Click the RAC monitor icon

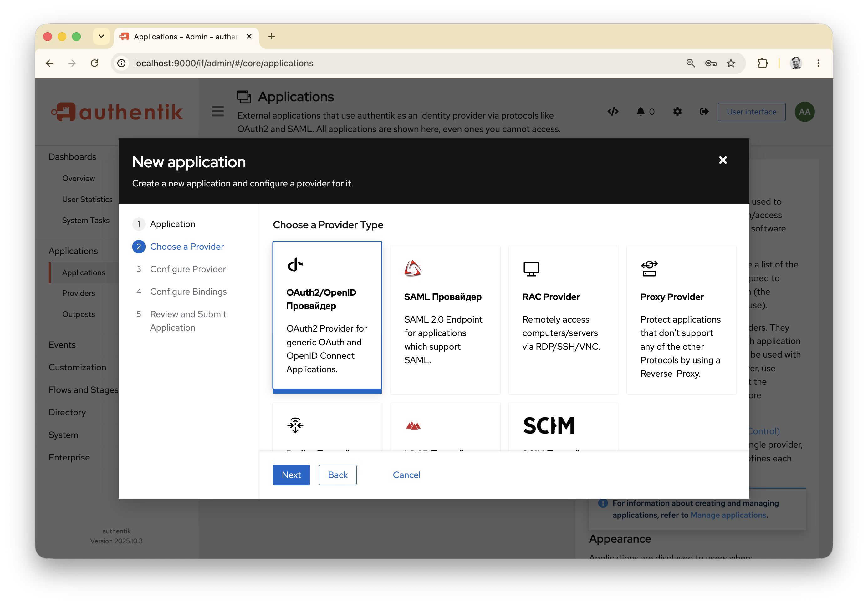click(x=531, y=269)
